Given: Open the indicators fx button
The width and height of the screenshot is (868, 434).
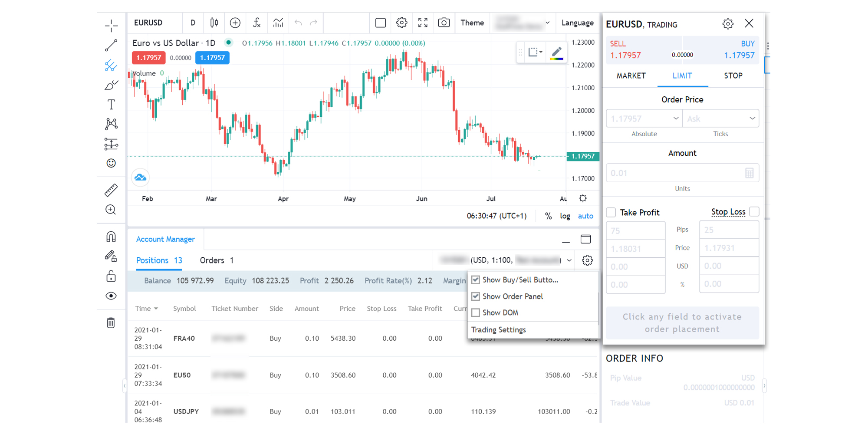Looking at the screenshot, I should tap(256, 23).
